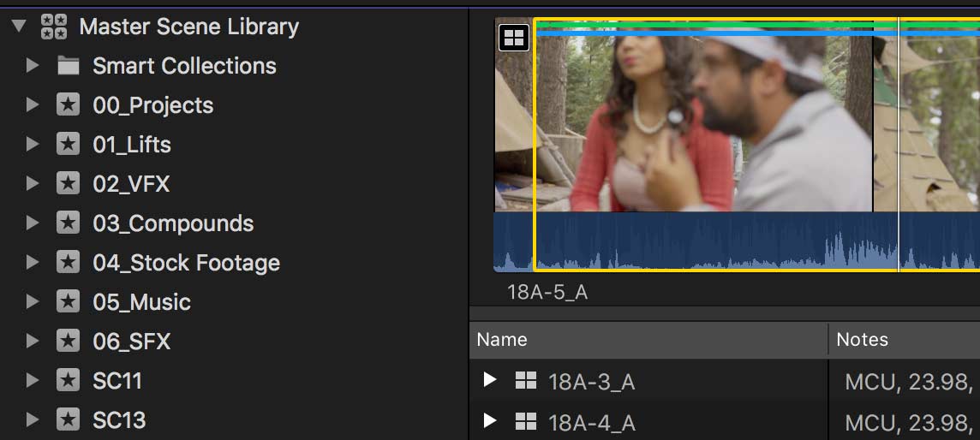Select the 05_Music event name
The height and width of the screenshot is (440, 980).
tap(142, 302)
